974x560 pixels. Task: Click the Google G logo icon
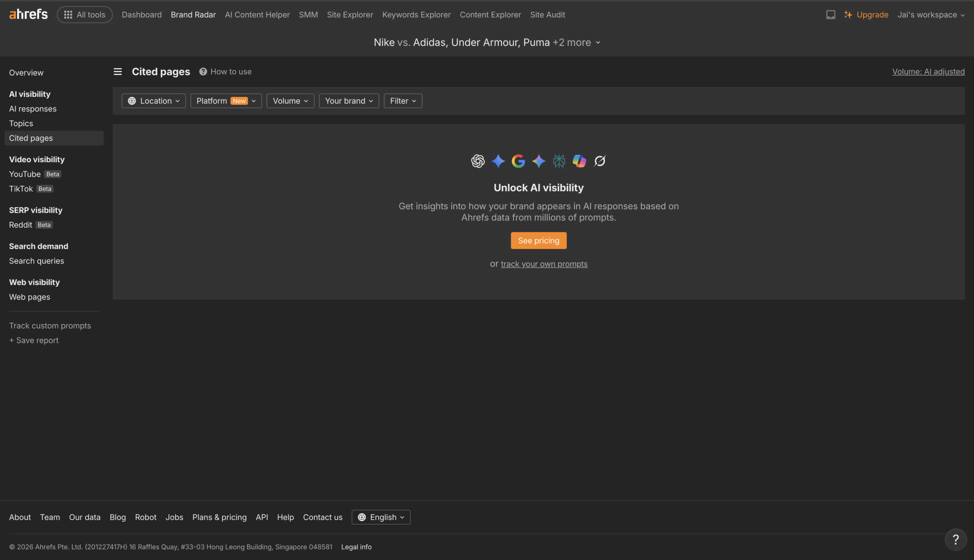518,161
